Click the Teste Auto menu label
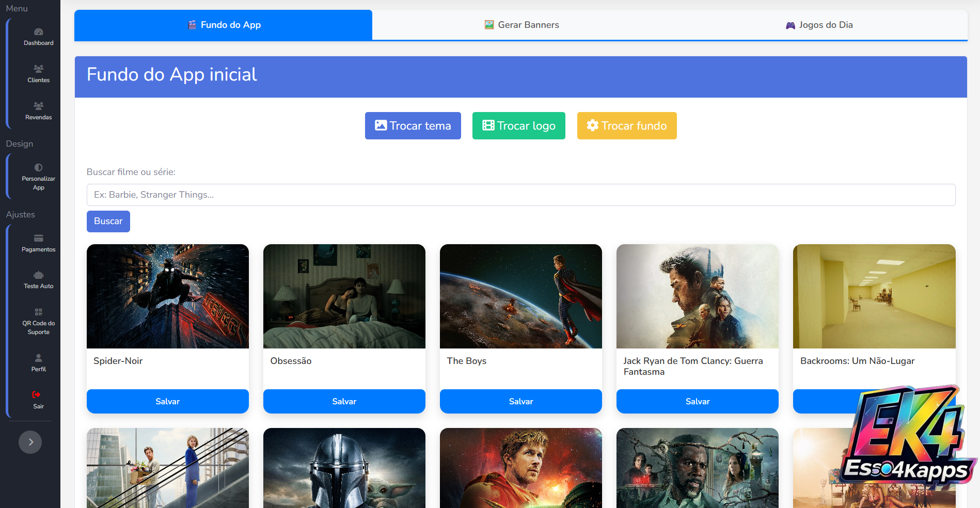This screenshot has width=980, height=508. pos(38,286)
